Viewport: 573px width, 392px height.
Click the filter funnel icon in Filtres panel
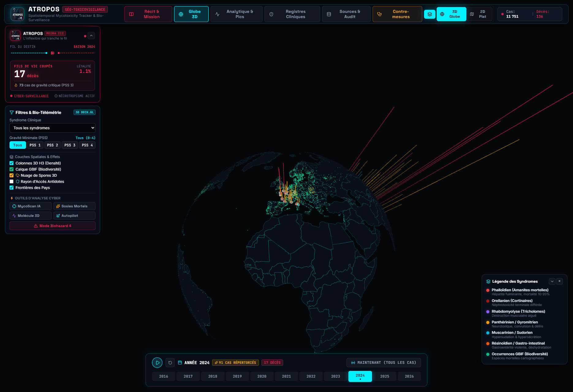12,112
